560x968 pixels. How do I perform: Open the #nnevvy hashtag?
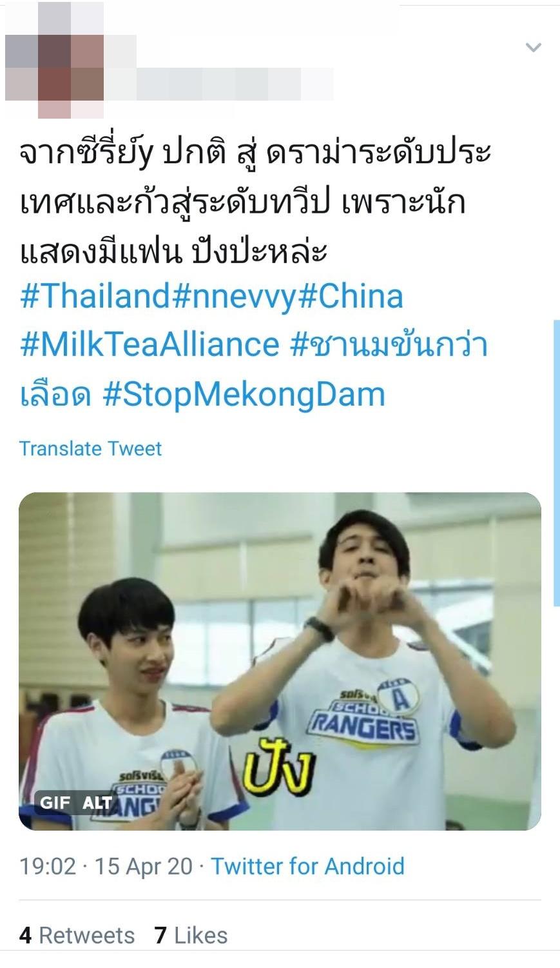pyautogui.click(x=235, y=296)
